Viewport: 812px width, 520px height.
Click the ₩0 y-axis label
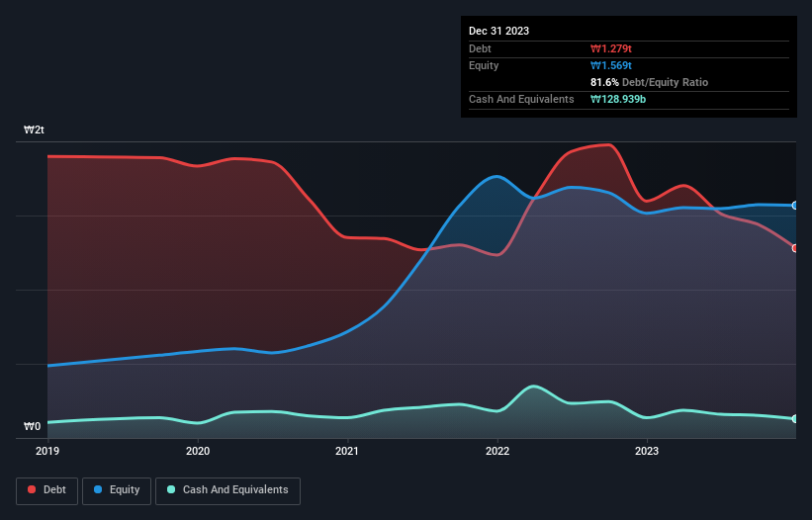(32, 426)
